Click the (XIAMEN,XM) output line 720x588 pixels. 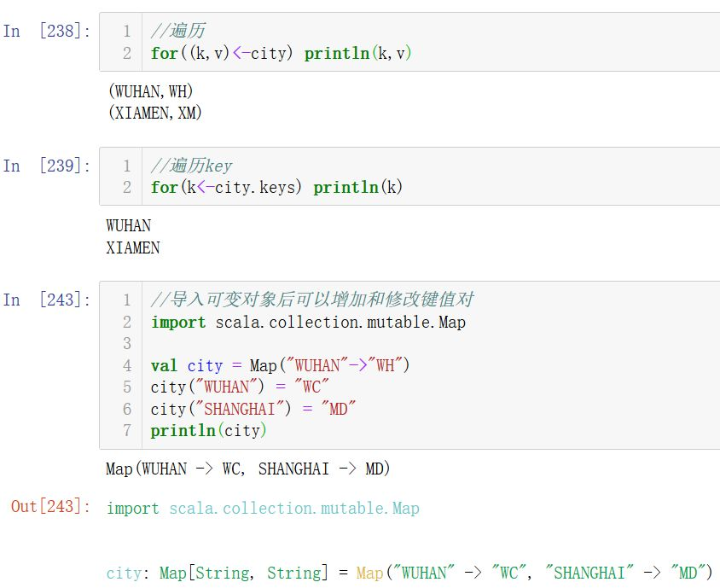click(154, 112)
